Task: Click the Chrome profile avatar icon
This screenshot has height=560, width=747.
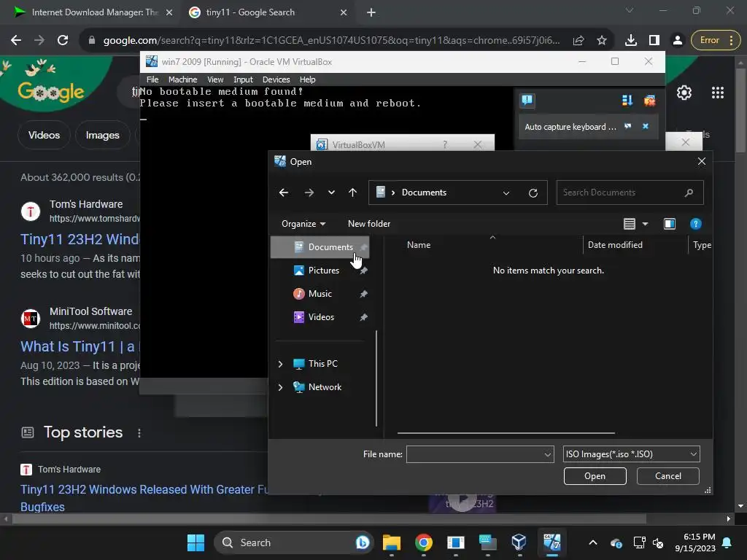Action: click(677, 40)
